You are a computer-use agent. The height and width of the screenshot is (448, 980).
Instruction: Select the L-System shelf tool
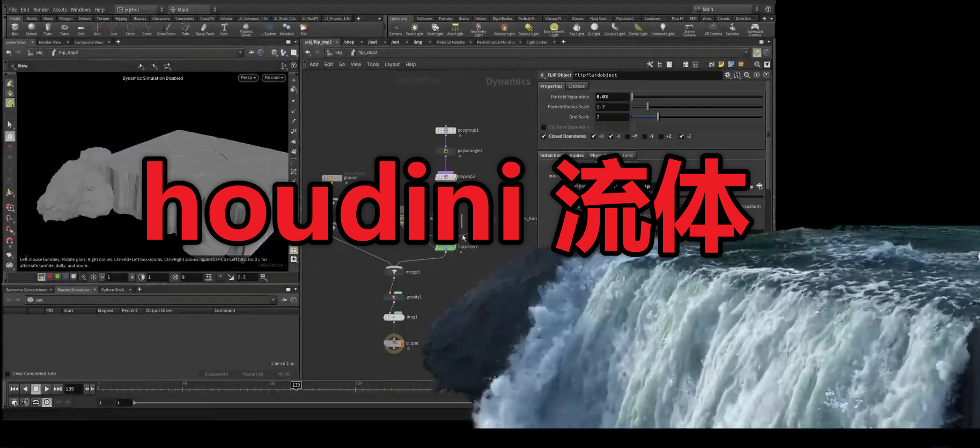[x=269, y=29]
